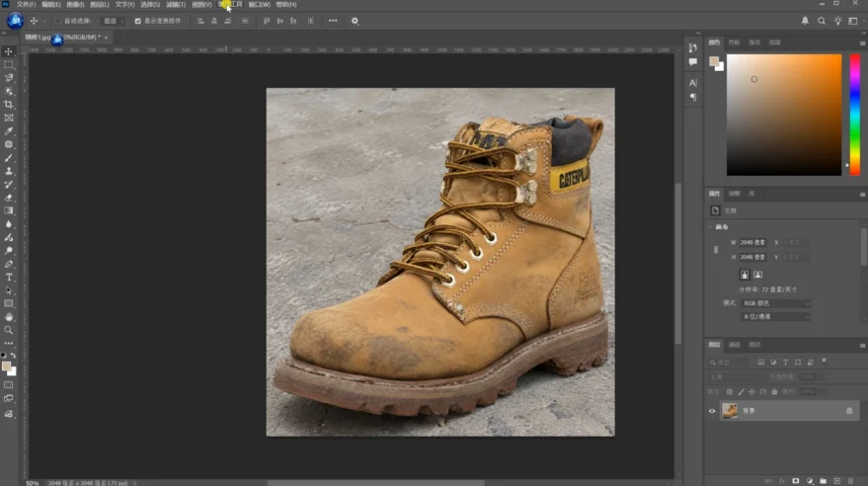Open the 文字(Y) menu
Screen dimensions: 868x487
pyautogui.click(x=124, y=4)
